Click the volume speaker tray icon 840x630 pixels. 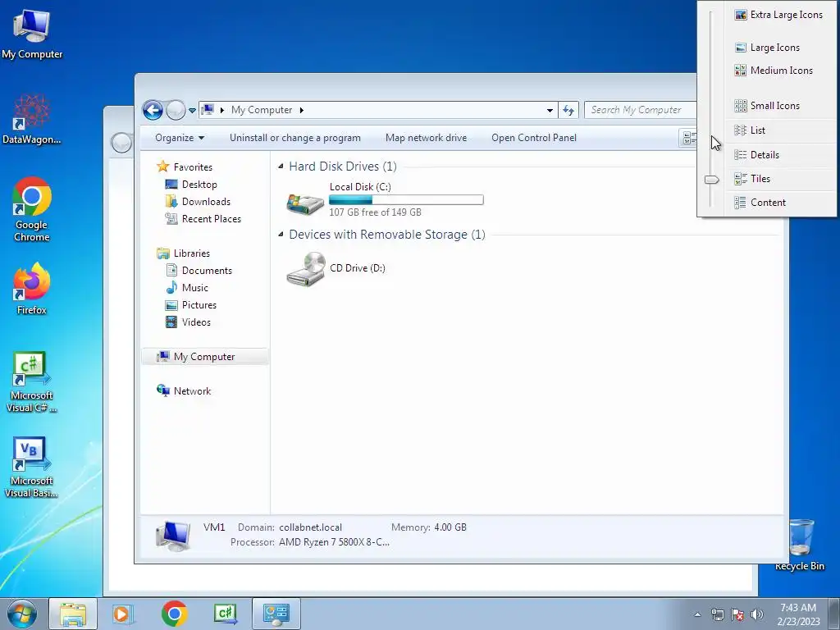pyautogui.click(x=757, y=614)
